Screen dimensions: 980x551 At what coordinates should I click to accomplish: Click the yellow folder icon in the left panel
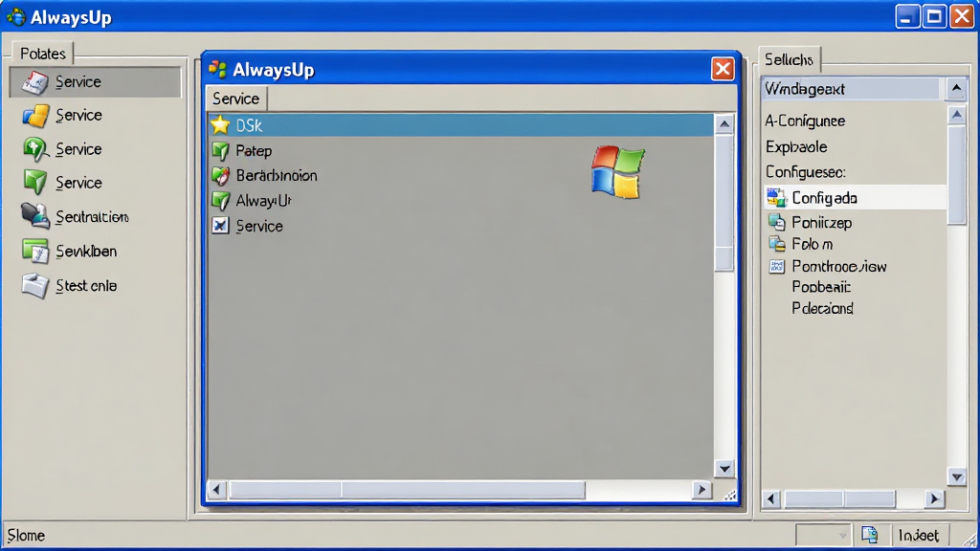point(35,116)
